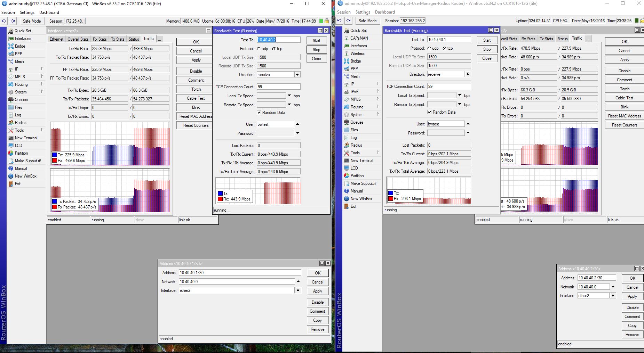Click undo arrow in left WinBox toolbar
The width and height of the screenshot is (644, 353).
tap(3, 21)
